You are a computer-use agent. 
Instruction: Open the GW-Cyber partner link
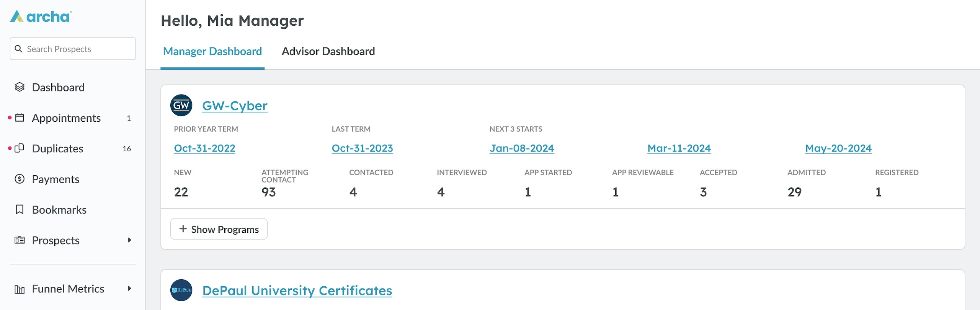tap(235, 106)
